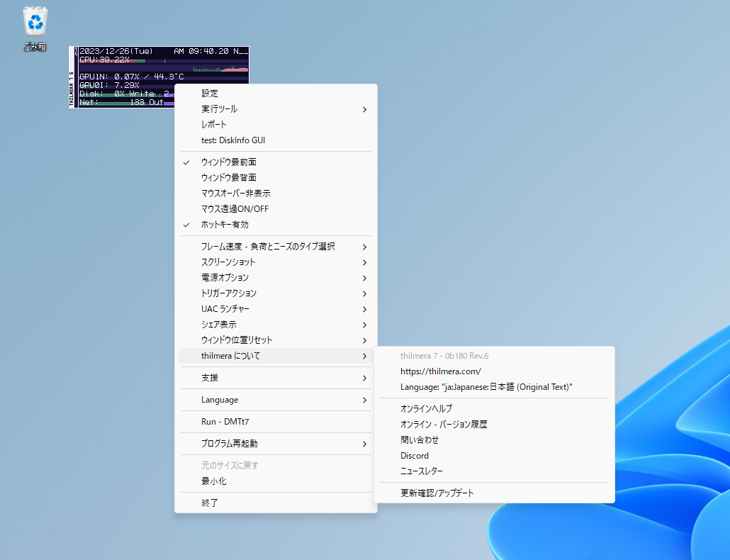Open the 設定 menu entry
Screen dimensions: 730x560
tap(276, 93)
